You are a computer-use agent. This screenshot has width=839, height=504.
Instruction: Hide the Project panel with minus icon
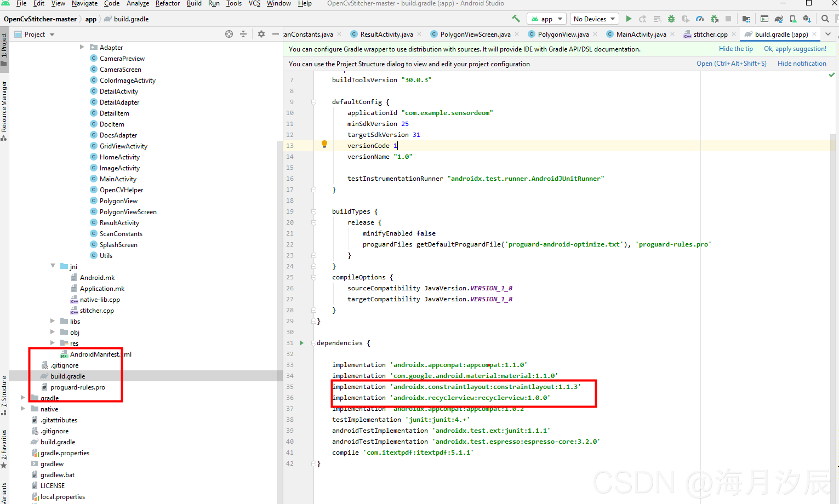(276, 34)
